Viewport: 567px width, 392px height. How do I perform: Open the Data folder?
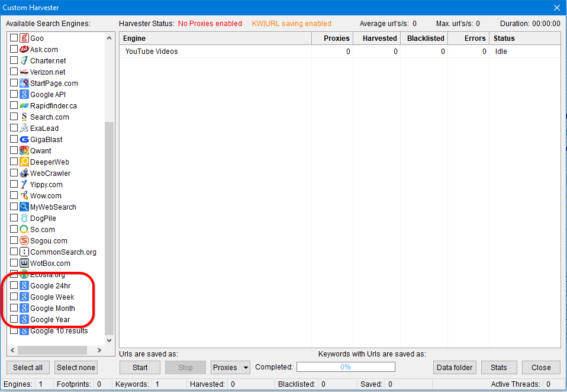click(455, 367)
